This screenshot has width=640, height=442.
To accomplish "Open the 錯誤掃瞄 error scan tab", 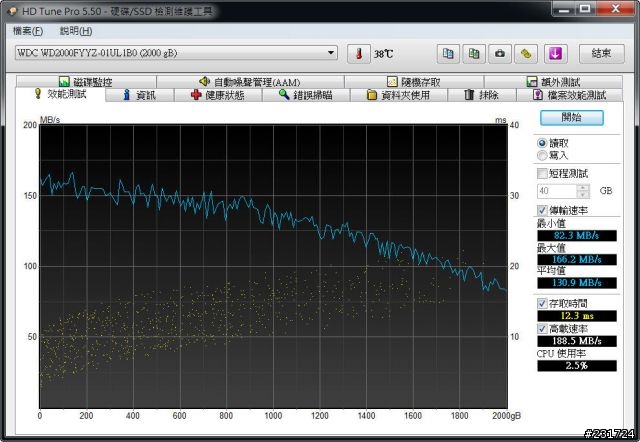I will coord(306,95).
